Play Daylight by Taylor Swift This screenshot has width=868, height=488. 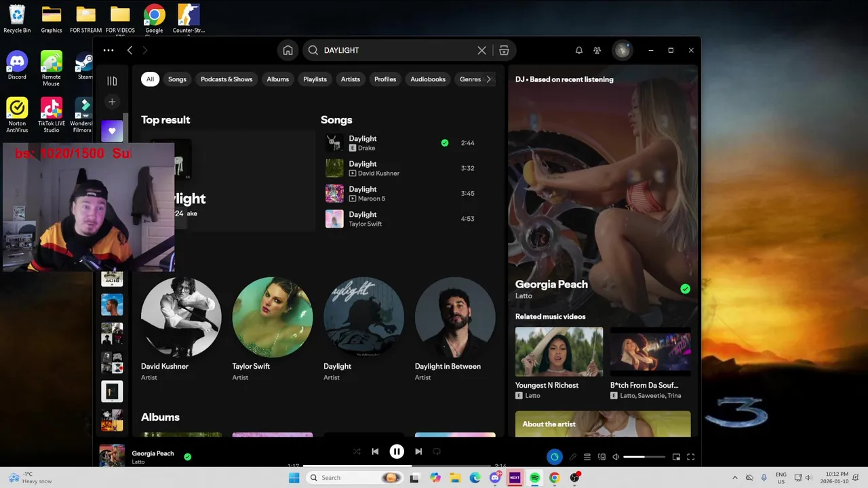pyautogui.click(x=334, y=219)
